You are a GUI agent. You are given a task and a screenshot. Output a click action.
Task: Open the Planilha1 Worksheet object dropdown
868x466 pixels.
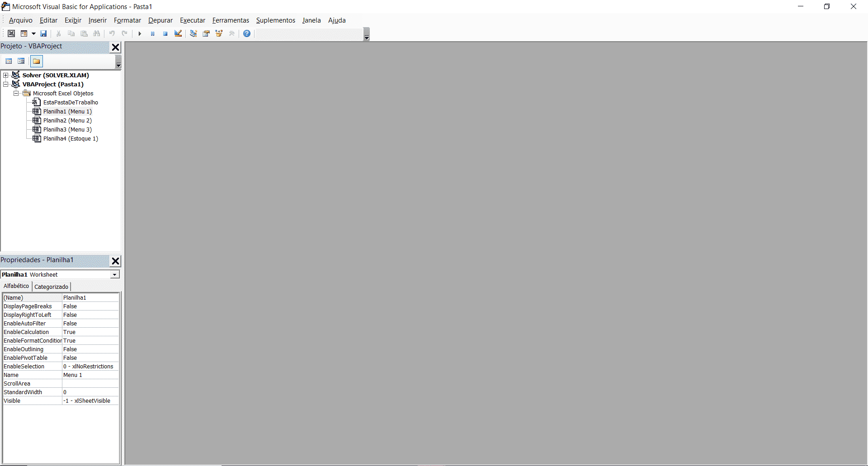pyautogui.click(x=115, y=275)
